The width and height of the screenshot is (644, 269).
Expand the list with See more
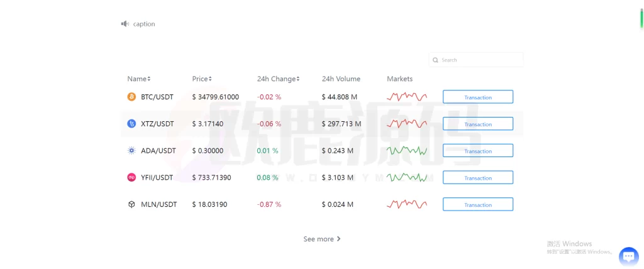pyautogui.click(x=322, y=239)
